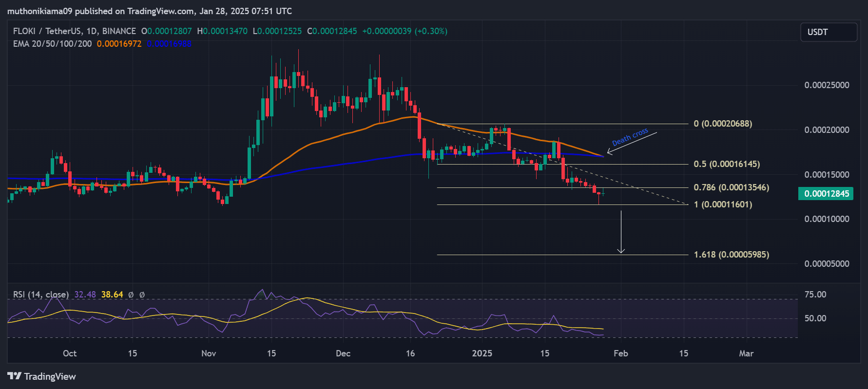Image resolution: width=868 pixels, height=389 pixels.
Task: Click the Fib 0.786 (0.00013546) level label
Action: point(731,187)
